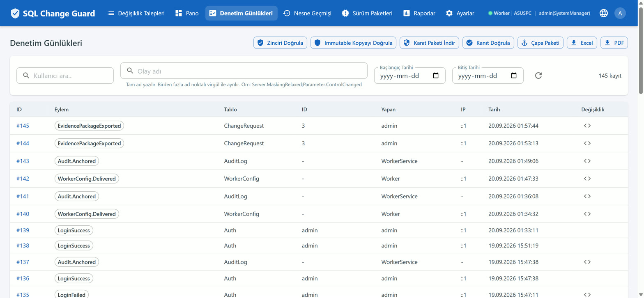View change details icon for row #140
This screenshot has height=298, width=644.
tap(587, 214)
